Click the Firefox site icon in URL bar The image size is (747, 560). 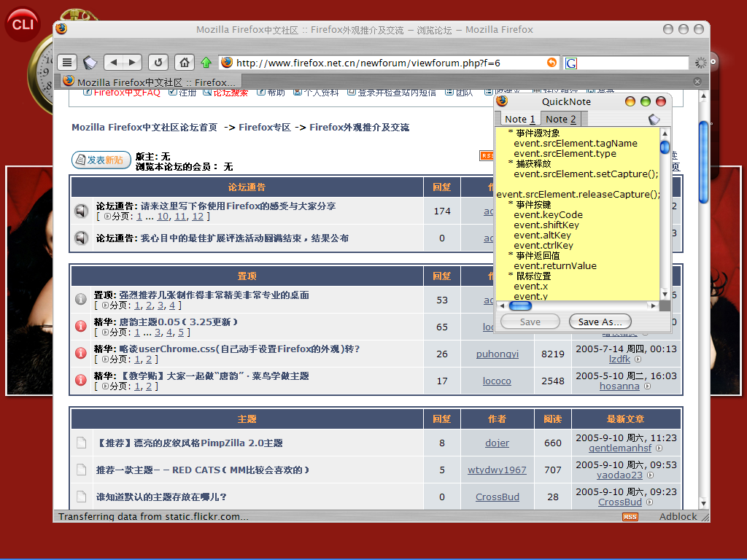point(227,63)
